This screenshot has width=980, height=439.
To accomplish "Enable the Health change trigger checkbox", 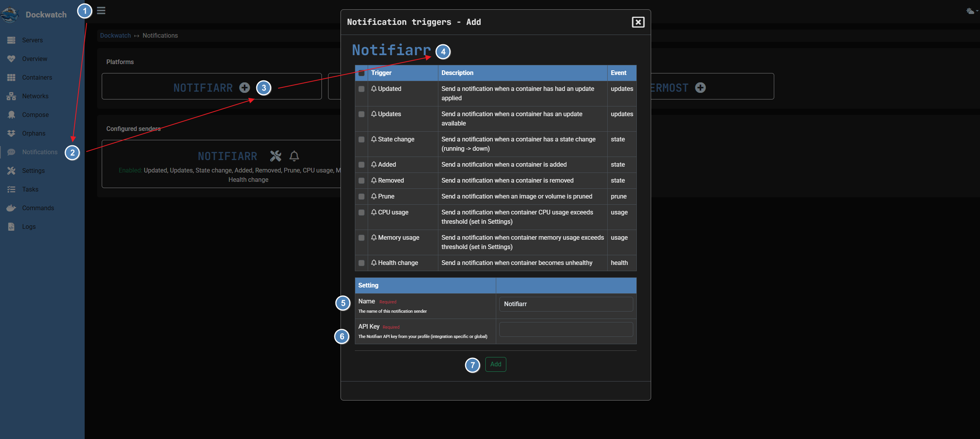I will [361, 263].
